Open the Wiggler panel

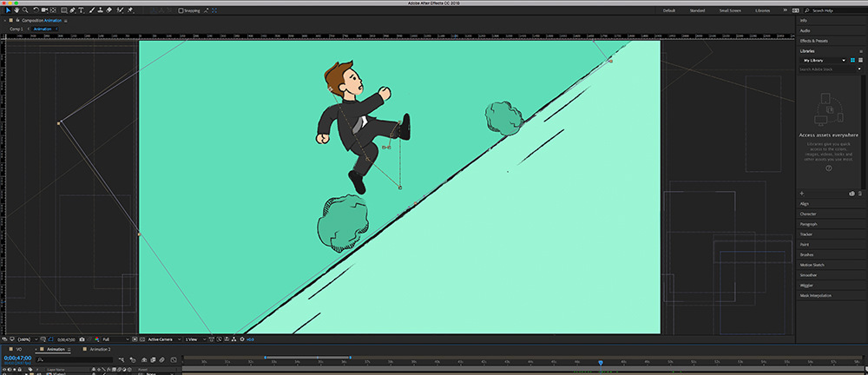click(806, 285)
